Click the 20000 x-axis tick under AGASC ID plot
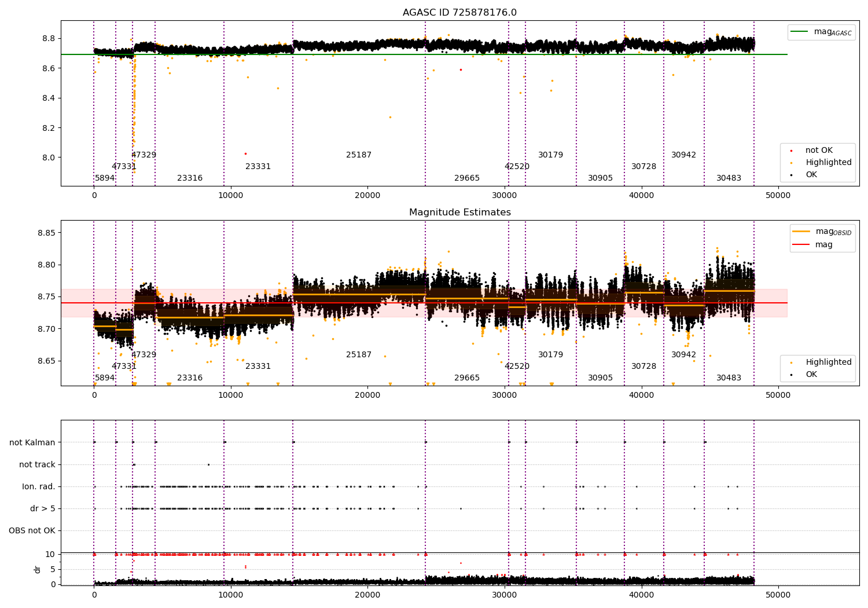 pos(367,196)
